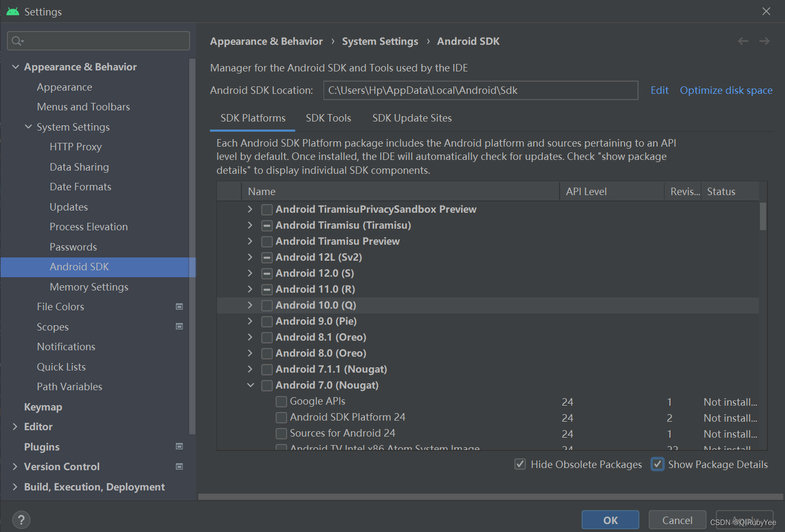This screenshot has width=785, height=532.
Task: Click the OK button
Action: click(610, 520)
